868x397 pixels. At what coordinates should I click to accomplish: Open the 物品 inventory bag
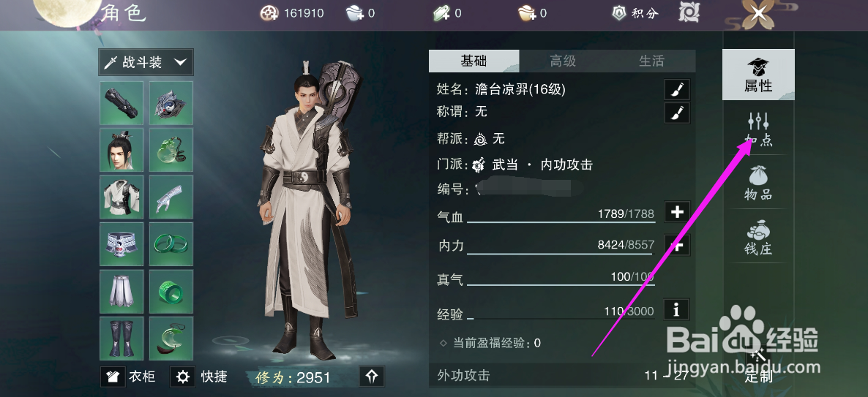point(757,183)
